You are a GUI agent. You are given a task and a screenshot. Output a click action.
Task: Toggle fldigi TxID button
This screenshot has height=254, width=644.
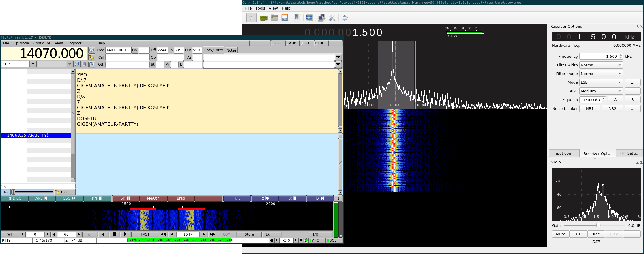click(307, 43)
